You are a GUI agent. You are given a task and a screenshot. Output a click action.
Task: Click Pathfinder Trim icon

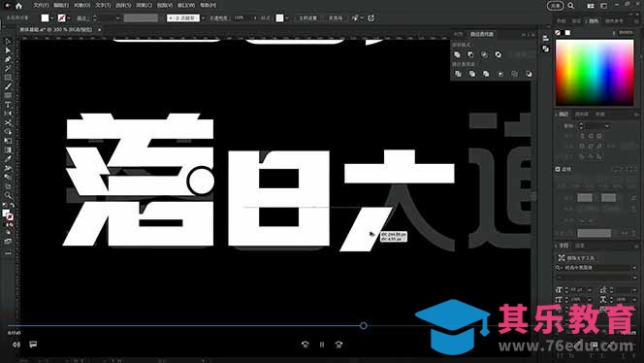point(472,74)
